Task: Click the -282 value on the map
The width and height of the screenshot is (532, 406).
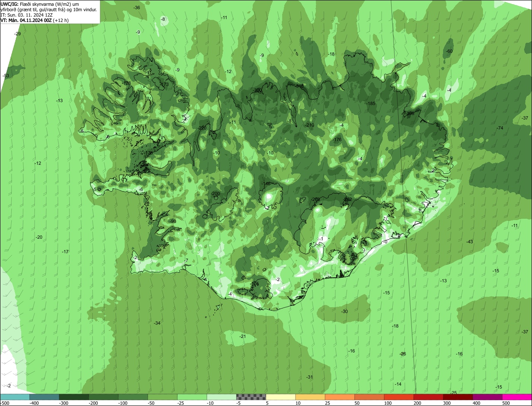Action: tap(348, 200)
